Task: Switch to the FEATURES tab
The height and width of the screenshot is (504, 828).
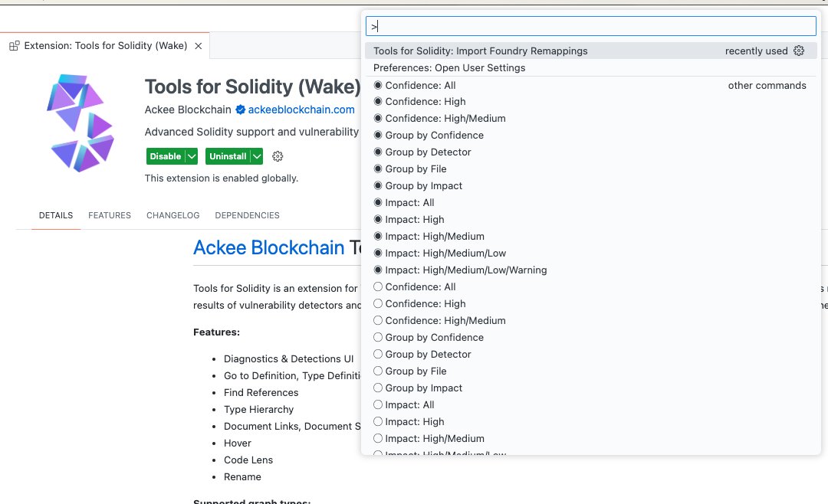Action: pyautogui.click(x=110, y=215)
